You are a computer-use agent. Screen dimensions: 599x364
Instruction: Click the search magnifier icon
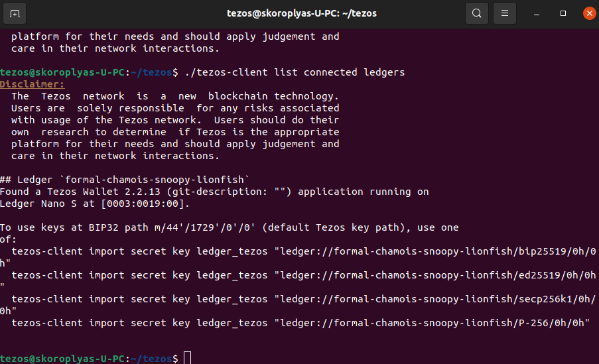pos(476,13)
